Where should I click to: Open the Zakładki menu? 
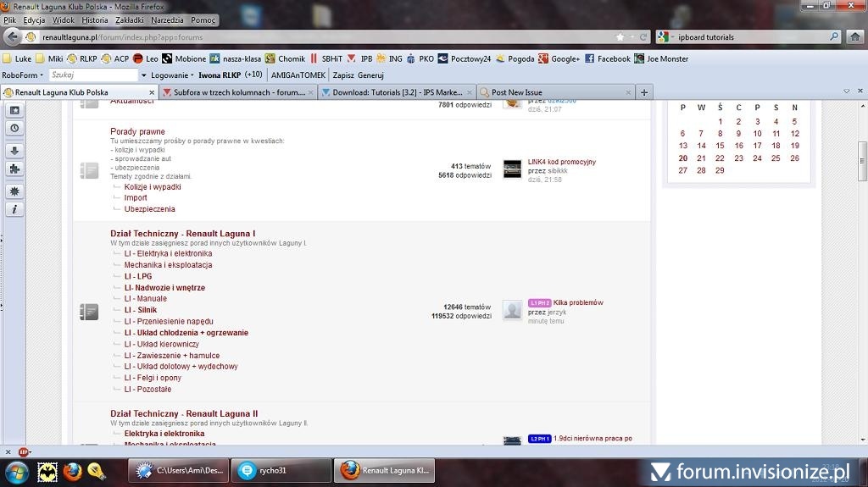click(129, 20)
